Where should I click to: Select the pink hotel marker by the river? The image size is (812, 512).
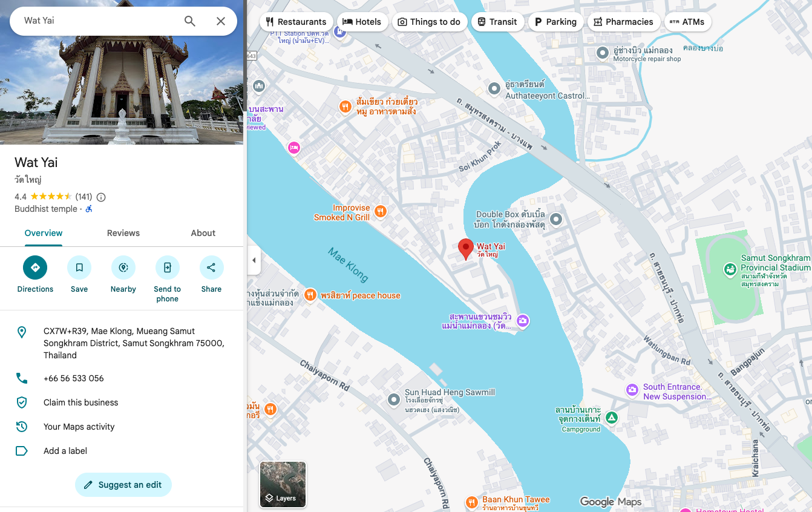pyautogui.click(x=293, y=148)
